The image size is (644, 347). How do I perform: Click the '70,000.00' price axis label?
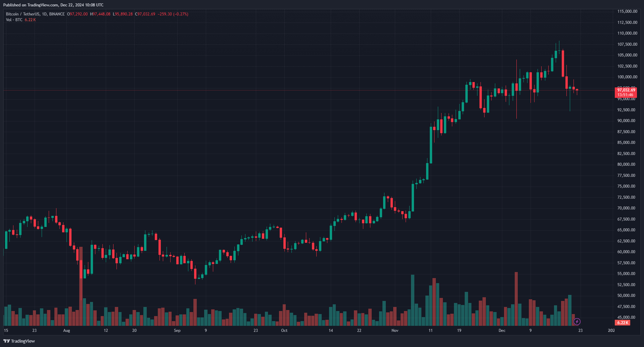[x=627, y=208]
